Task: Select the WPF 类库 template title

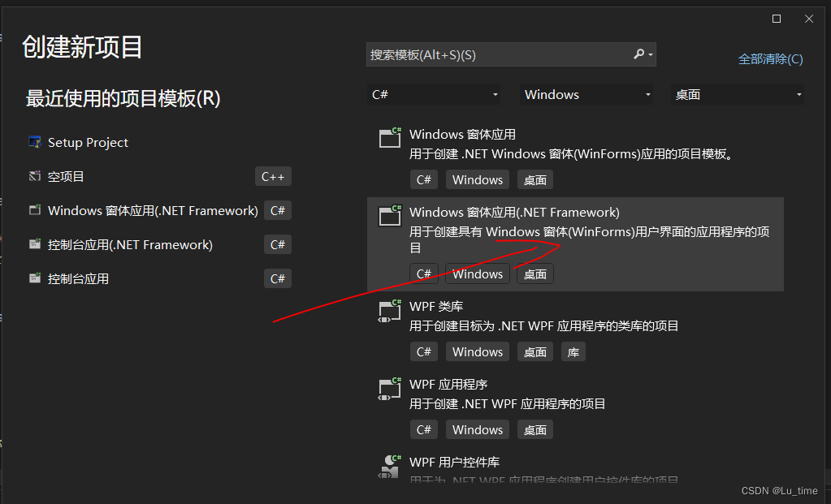Action: 436,306
